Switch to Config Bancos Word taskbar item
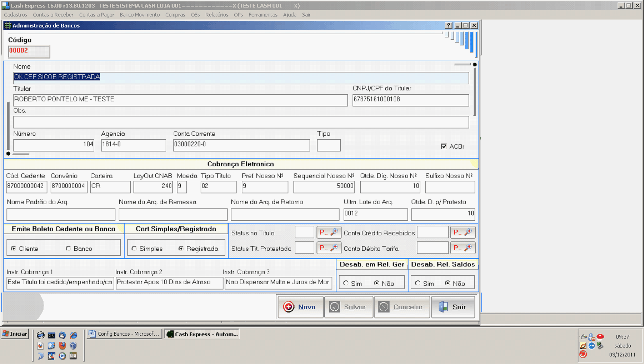Image resolution: width=644 pixels, height=364 pixels. [x=124, y=334]
